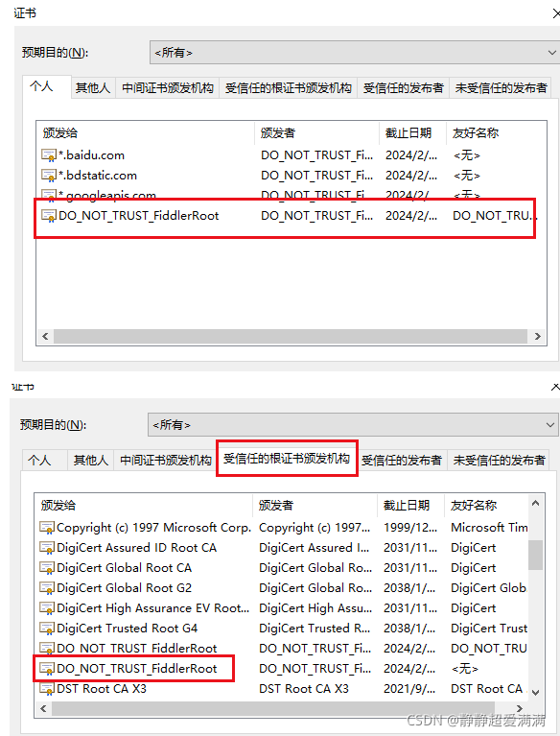Image resolution: width=560 pixels, height=736 pixels.
Task: Open 受信任的发布者 tab in upper dialog
Action: (x=404, y=87)
